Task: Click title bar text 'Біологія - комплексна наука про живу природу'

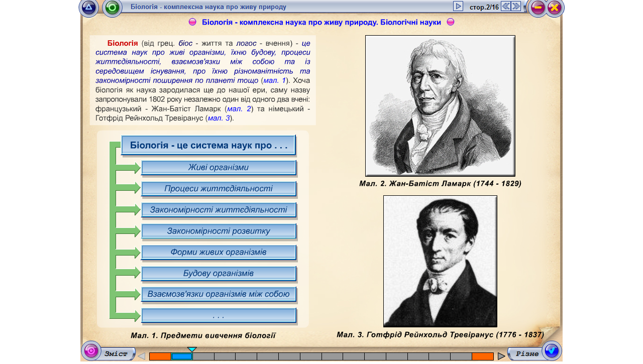Action: tap(208, 7)
